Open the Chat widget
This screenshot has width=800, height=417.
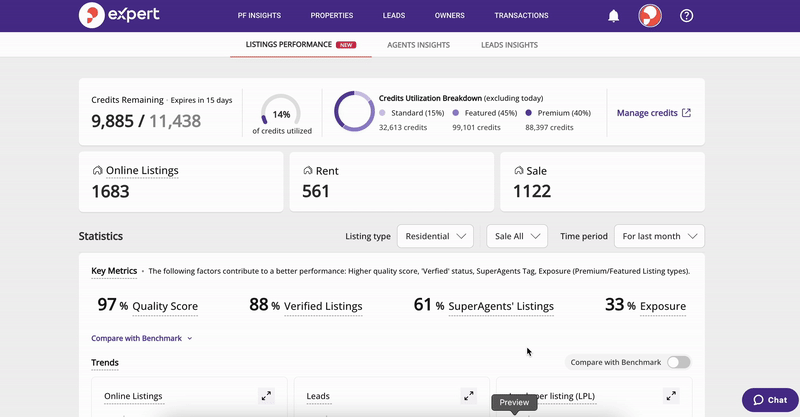[769, 400]
